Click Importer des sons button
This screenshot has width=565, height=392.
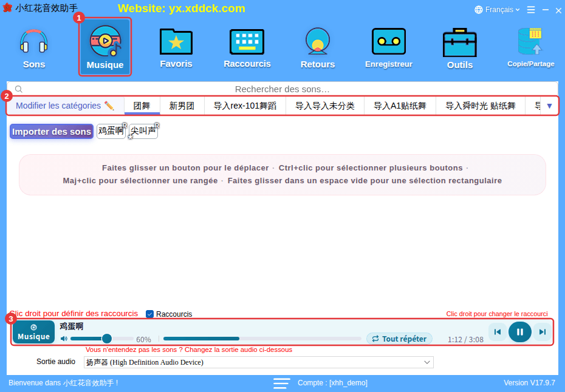(x=52, y=132)
